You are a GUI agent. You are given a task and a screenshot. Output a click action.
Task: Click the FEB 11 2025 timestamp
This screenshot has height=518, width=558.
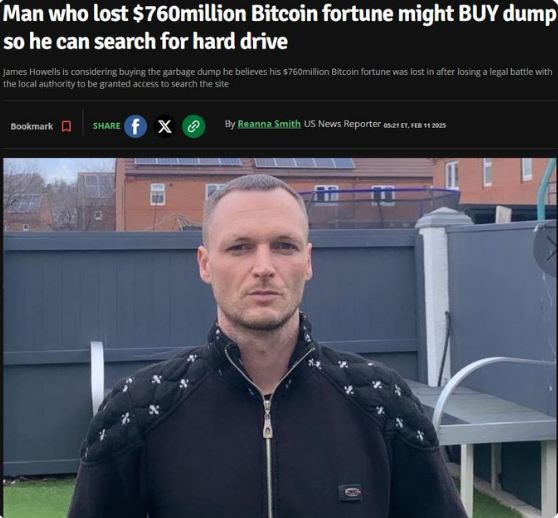coord(428,126)
